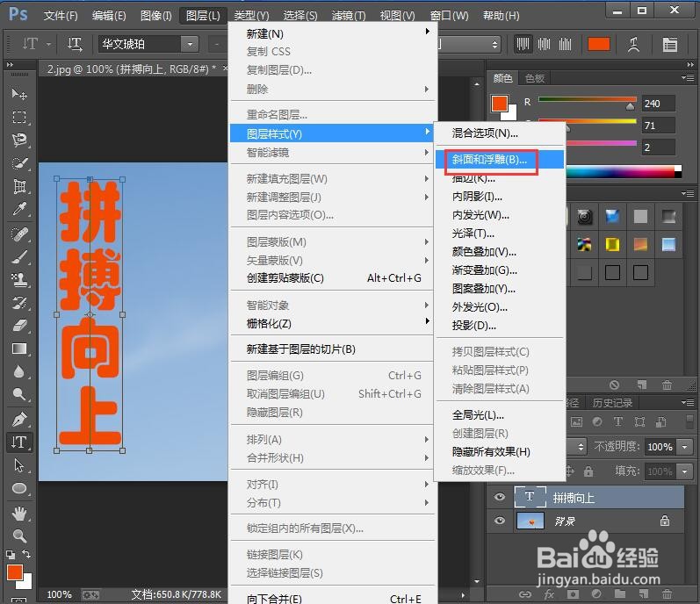Choose 外发光(O) outer glow
Viewport: 700px width, 604px height.
(x=499, y=307)
